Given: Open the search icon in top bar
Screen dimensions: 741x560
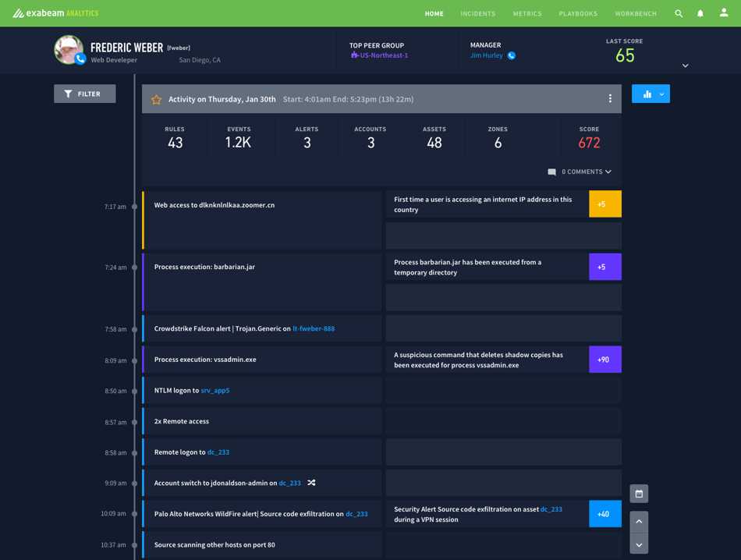Looking at the screenshot, I should click(x=679, y=13).
